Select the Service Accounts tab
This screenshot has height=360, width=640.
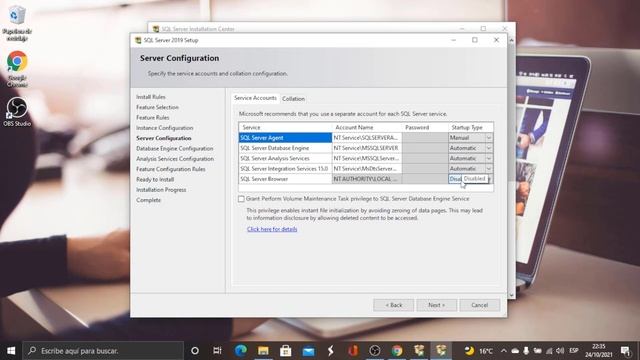pos(255,98)
